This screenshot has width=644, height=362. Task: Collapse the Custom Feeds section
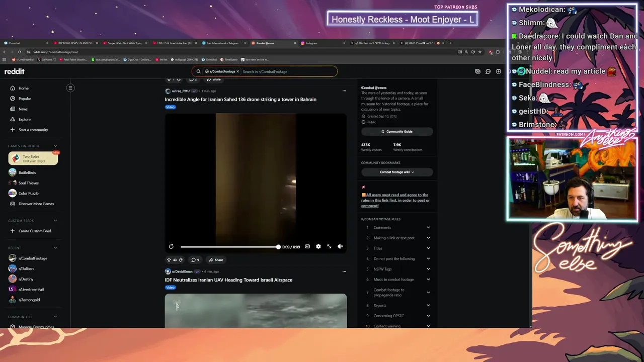click(55, 220)
